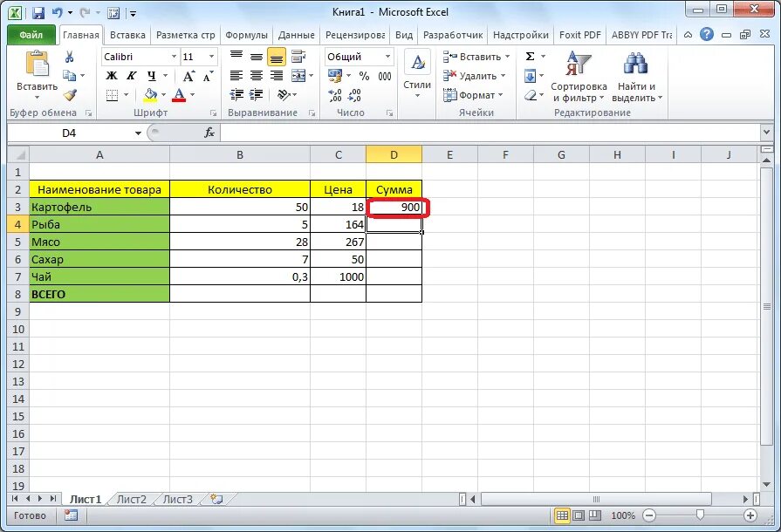Decrease font size with small A icon
The width and height of the screenshot is (781, 532).
(208, 76)
